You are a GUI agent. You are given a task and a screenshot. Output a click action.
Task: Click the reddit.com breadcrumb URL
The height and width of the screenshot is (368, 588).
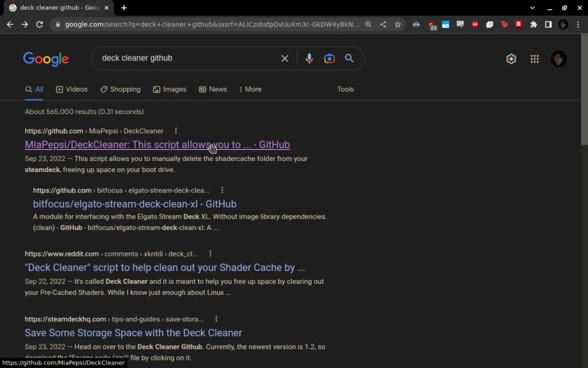pos(111,254)
